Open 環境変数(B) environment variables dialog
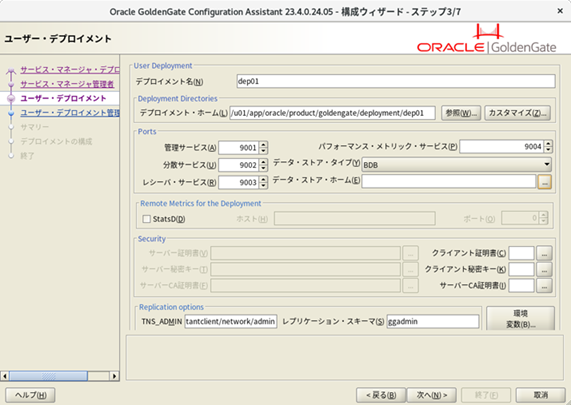 coord(520,318)
